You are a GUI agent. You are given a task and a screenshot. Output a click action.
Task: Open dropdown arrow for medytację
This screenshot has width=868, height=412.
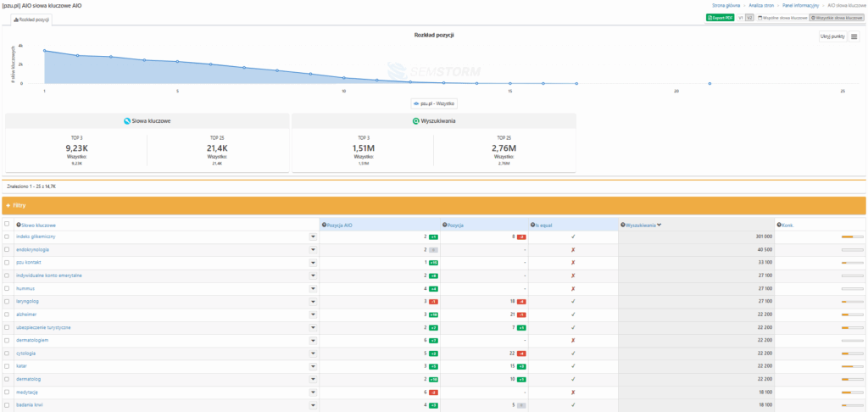click(313, 392)
